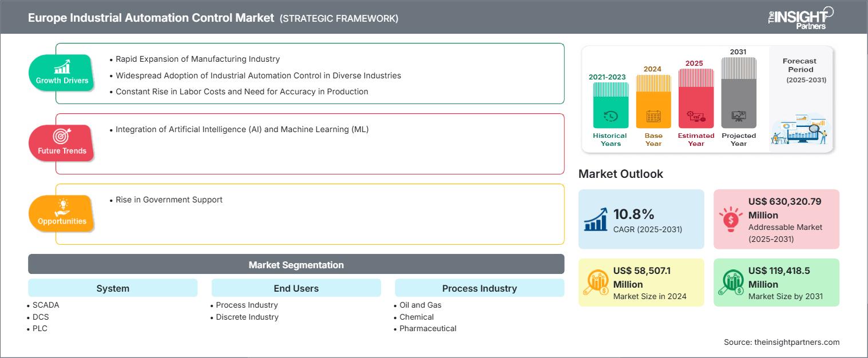Image resolution: width=868 pixels, height=358 pixels.
Task: Click the Market Segmentation header bar
Action: 296,264
